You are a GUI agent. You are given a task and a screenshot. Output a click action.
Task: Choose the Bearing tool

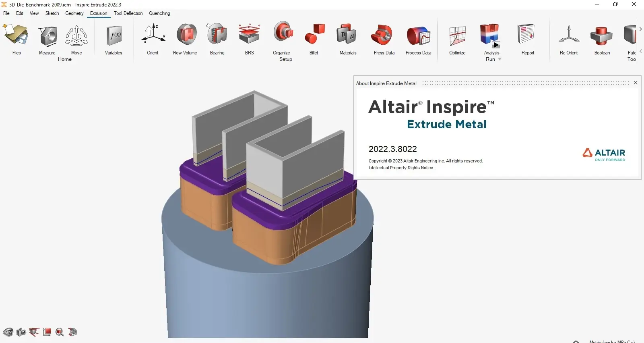[x=217, y=35]
